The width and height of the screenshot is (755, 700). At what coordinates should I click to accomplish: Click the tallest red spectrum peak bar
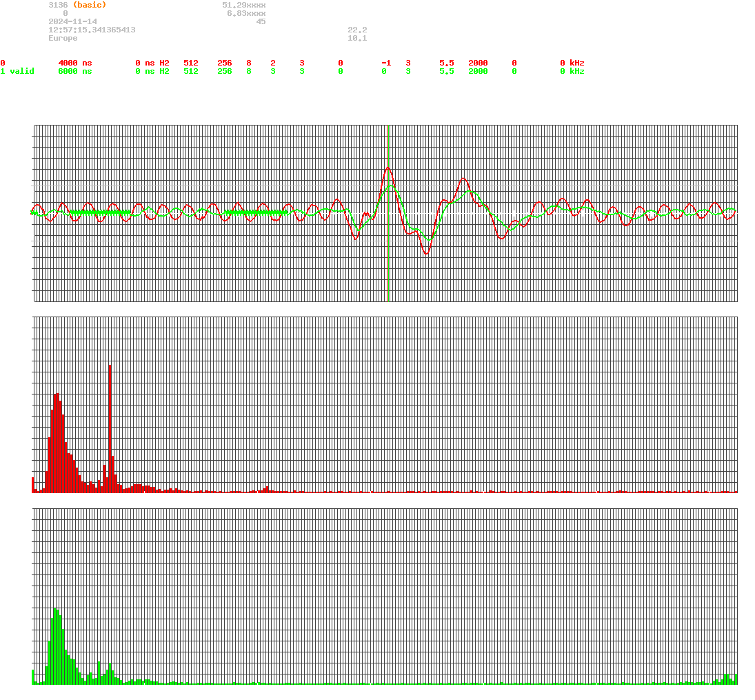tap(110, 429)
